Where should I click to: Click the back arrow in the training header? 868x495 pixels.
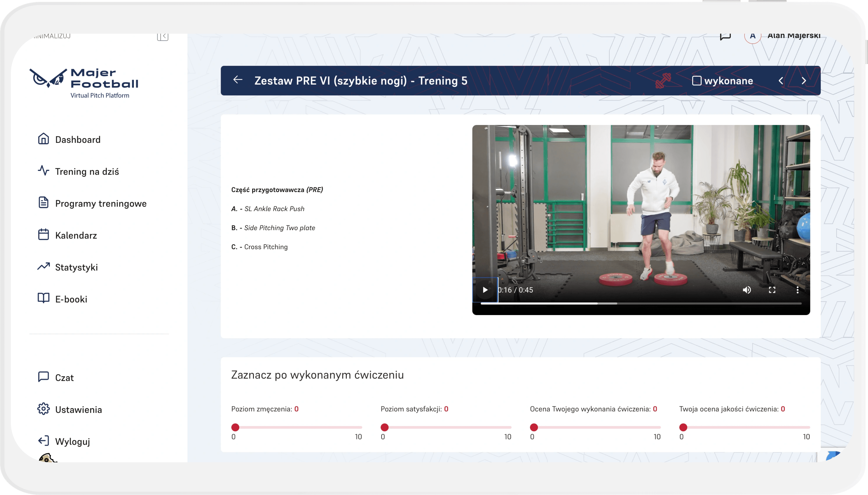238,80
